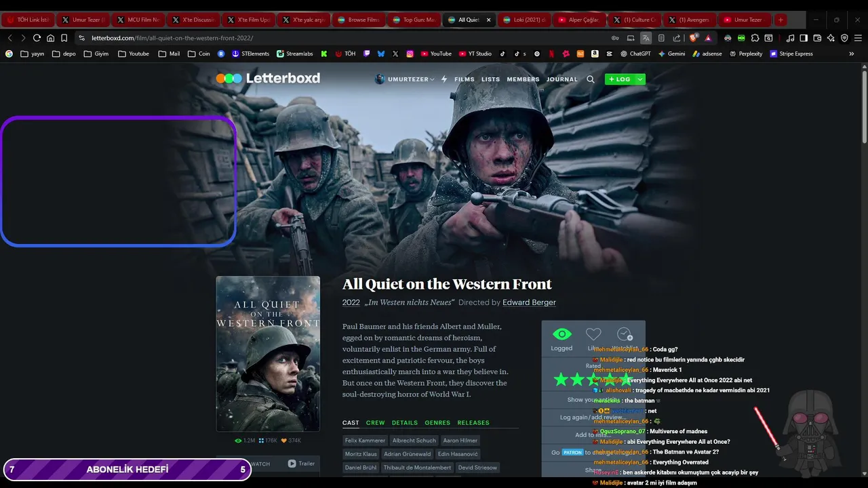Bookmark this page with the bookmark icon
The width and height of the screenshot is (868, 488).
coord(64,38)
